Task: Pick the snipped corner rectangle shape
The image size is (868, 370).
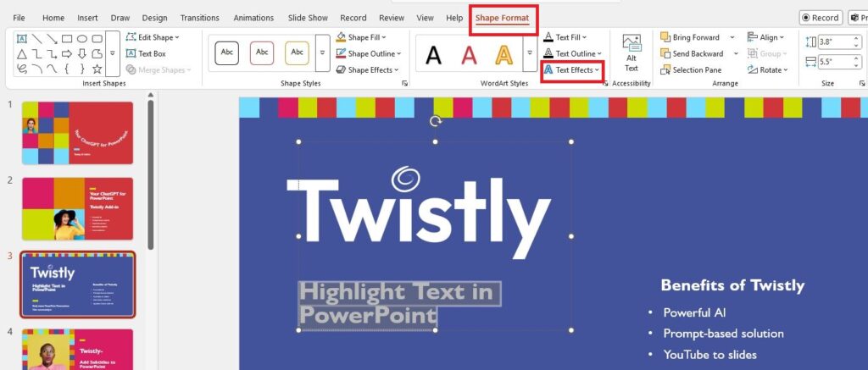Action: pyautogui.click(x=97, y=53)
